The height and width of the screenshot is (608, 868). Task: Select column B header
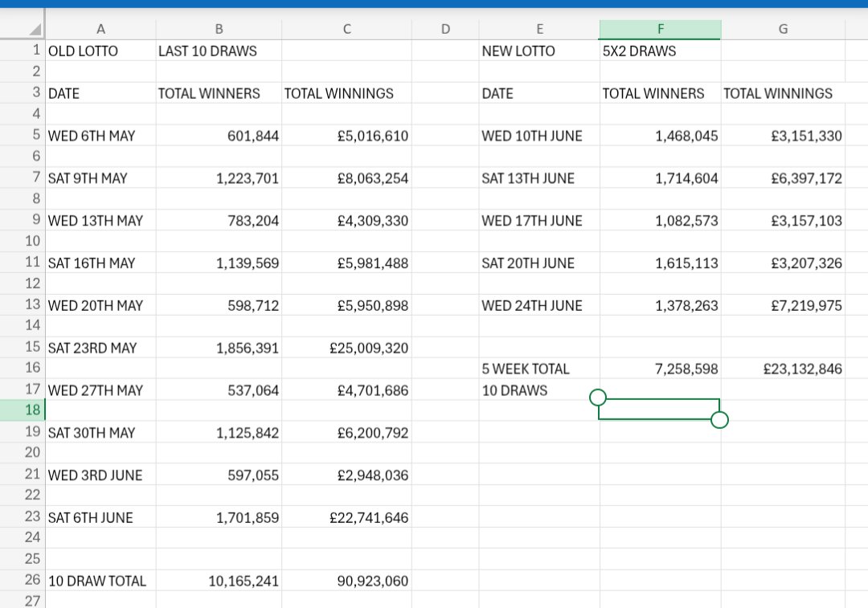219,30
